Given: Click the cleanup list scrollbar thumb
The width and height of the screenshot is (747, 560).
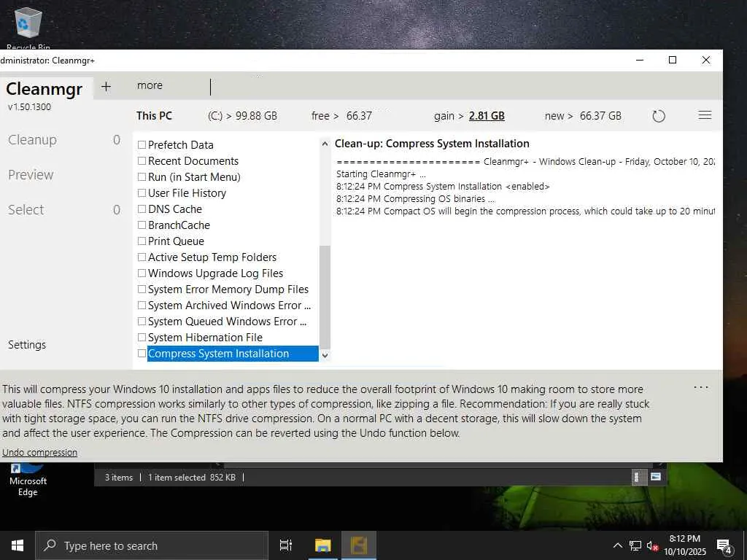Looking at the screenshot, I should point(325,297).
